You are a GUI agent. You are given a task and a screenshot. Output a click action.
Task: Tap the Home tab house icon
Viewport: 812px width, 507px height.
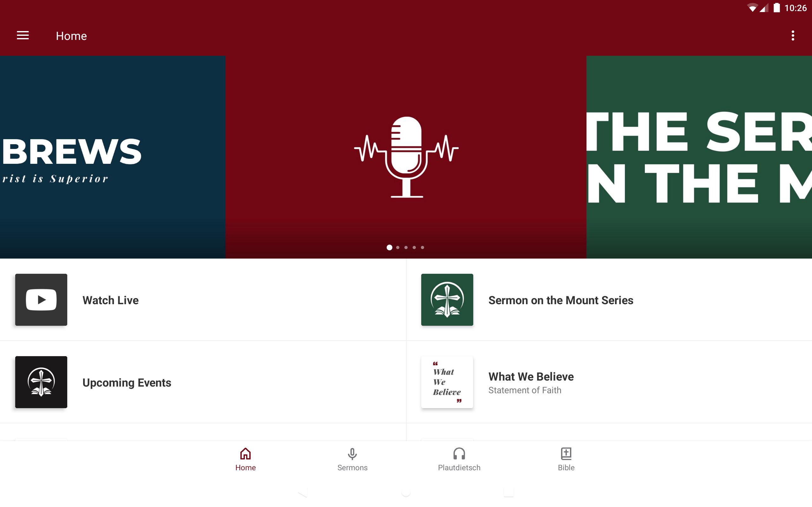245,454
